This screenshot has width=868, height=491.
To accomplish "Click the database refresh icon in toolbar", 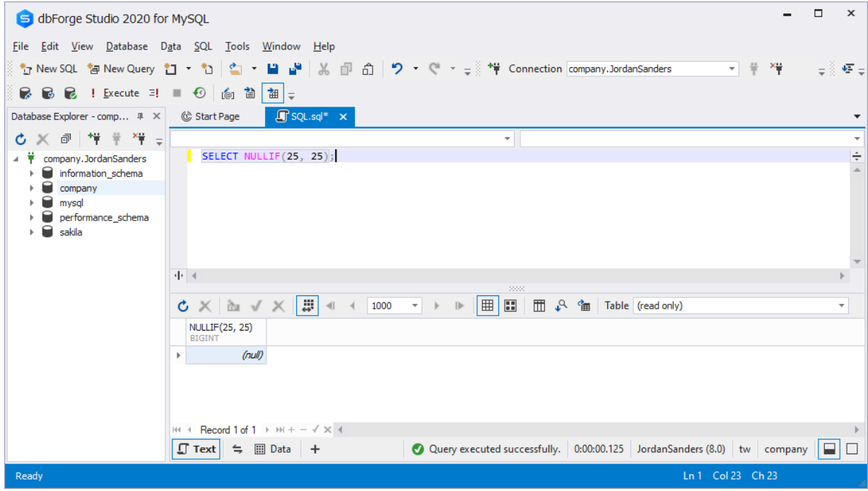I will click(x=48, y=93).
